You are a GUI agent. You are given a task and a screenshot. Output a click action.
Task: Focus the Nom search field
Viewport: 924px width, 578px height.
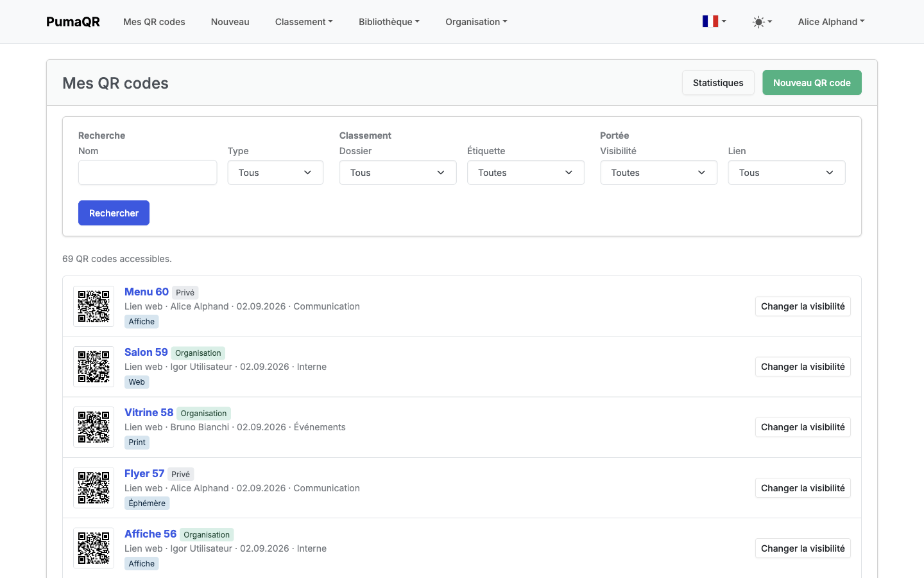[x=148, y=173]
